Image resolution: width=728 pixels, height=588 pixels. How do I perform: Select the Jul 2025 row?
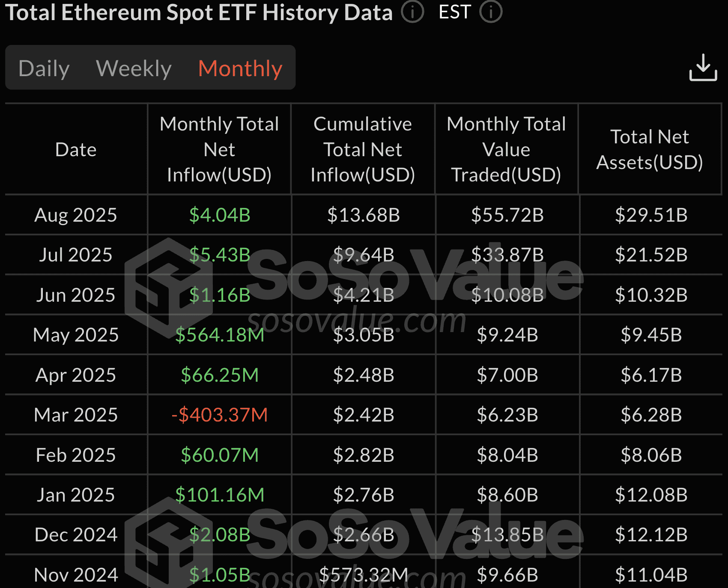click(75, 255)
